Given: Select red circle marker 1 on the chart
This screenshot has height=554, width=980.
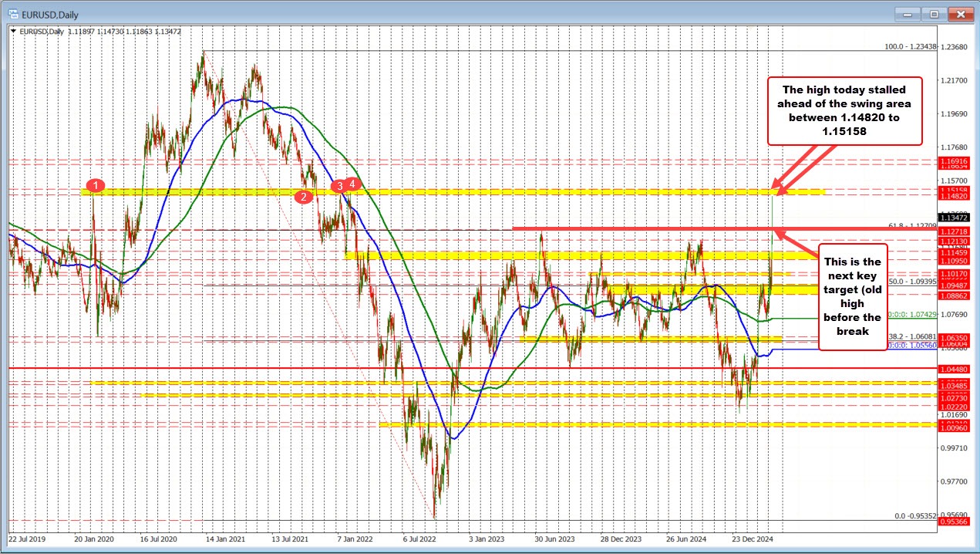Looking at the screenshot, I should [x=96, y=185].
